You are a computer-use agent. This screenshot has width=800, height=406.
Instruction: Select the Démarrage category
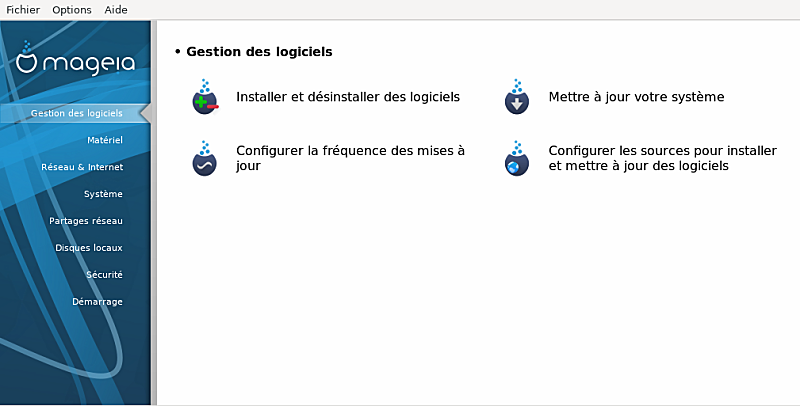click(x=97, y=301)
